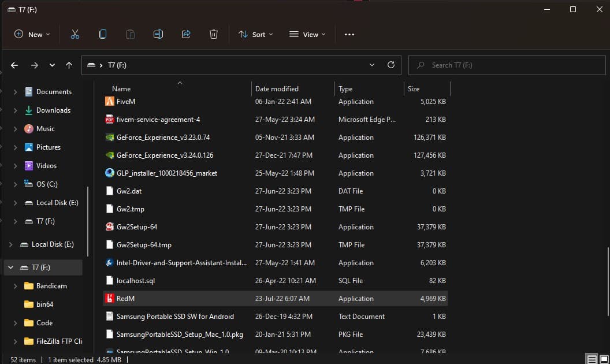Collapse the selected T7 (F:) tree node
Screen dimensions: 610x364
11,268
